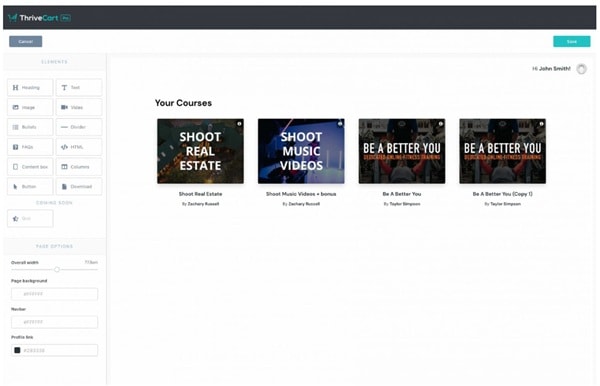Click info icon on Shoot Music Videos thumbnail

tap(340, 124)
